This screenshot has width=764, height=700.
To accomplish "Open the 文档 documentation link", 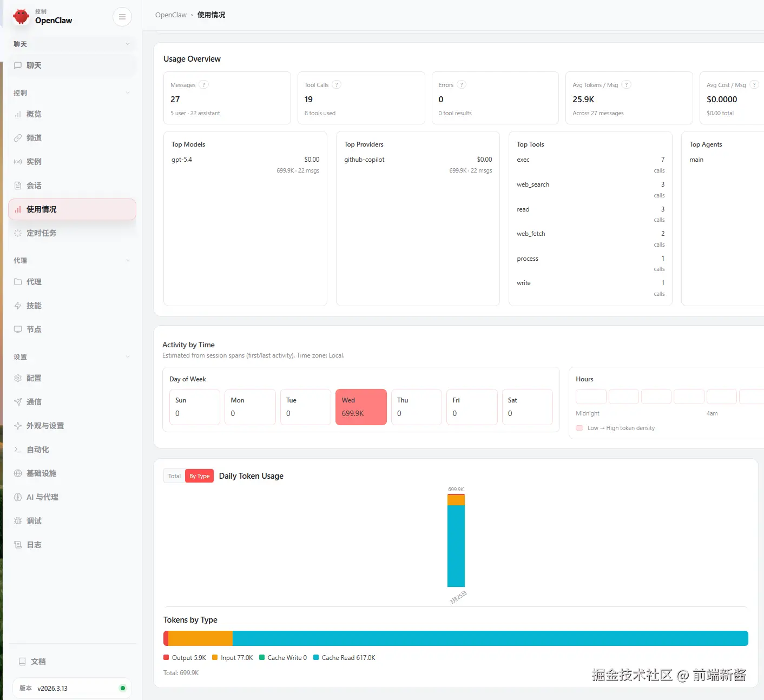I will coord(38,662).
